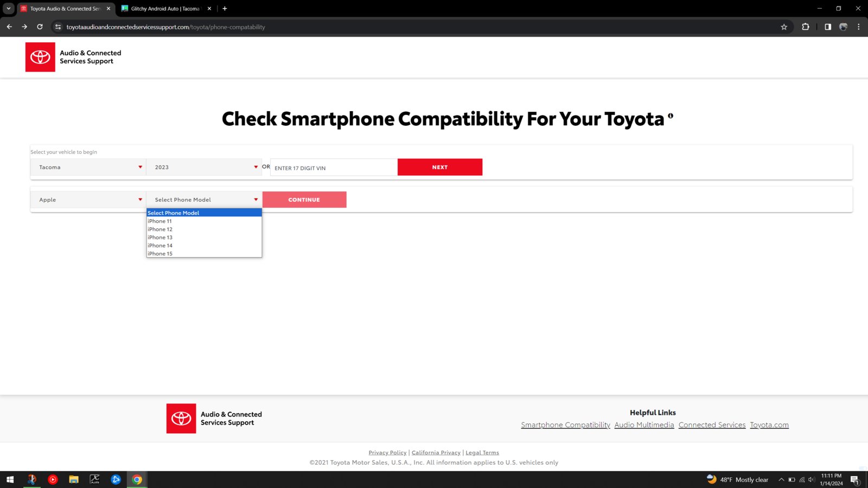Click the browser address bar URL
This screenshot has height=488, width=868.
[166, 27]
